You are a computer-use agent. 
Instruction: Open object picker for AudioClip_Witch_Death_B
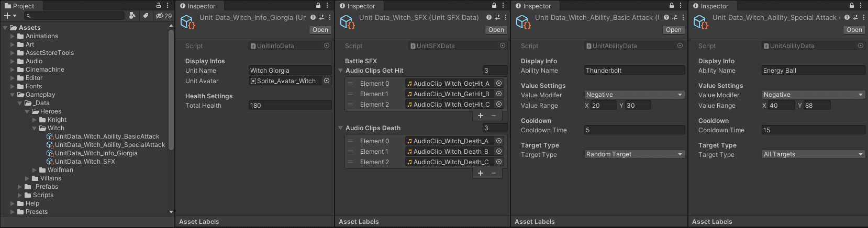[x=499, y=151]
